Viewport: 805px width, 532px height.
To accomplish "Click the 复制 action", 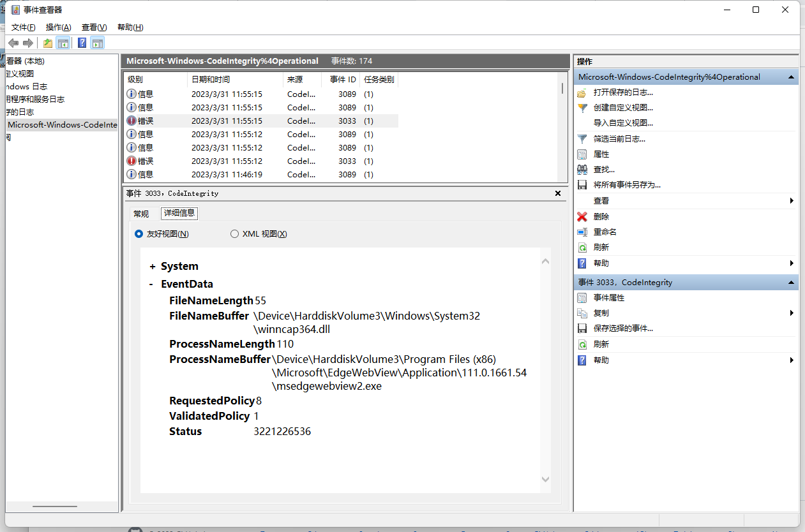I will click(601, 313).
